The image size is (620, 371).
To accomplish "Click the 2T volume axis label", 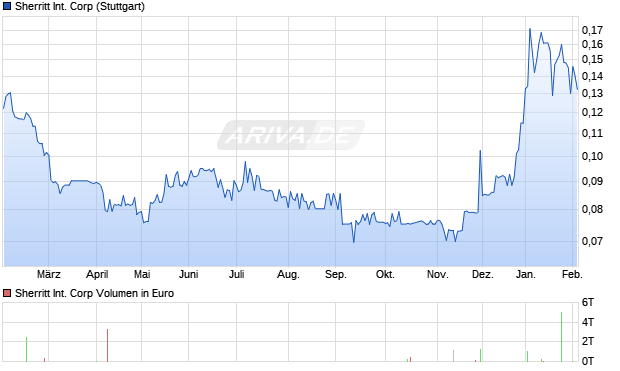I will tap(588, 341).
